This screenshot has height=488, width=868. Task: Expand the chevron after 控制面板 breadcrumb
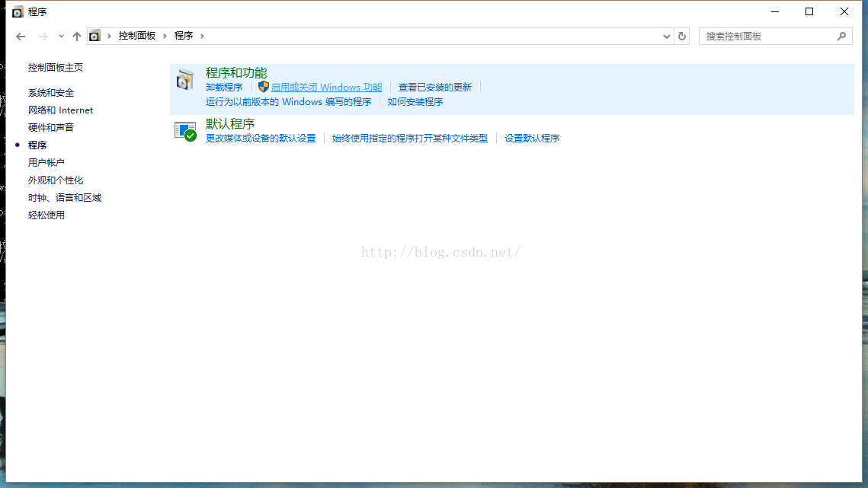pos(165,36)
